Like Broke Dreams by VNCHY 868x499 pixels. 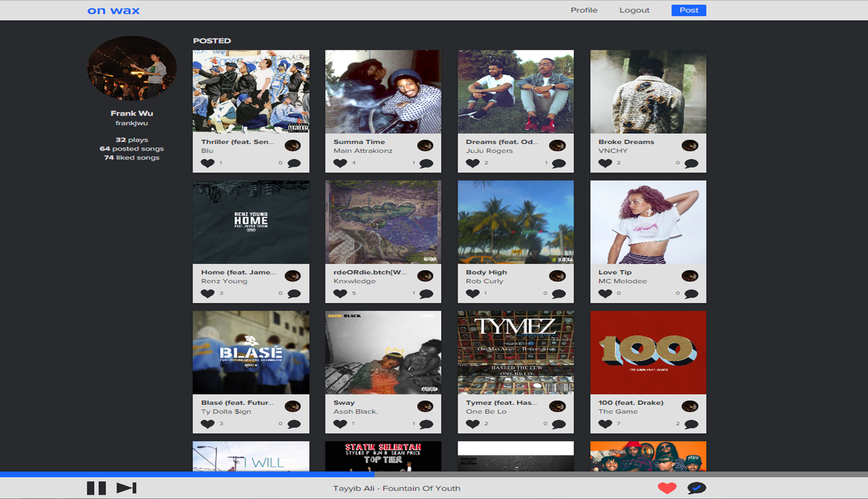tap(605, 163)
